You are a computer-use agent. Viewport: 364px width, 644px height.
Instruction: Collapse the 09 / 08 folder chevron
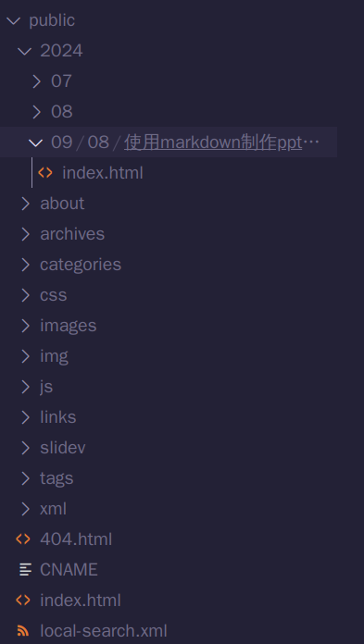pyautogui.click(x=36, y=142)
